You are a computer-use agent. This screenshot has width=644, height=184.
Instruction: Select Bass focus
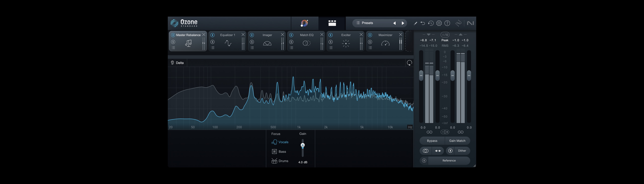[279, 152]
